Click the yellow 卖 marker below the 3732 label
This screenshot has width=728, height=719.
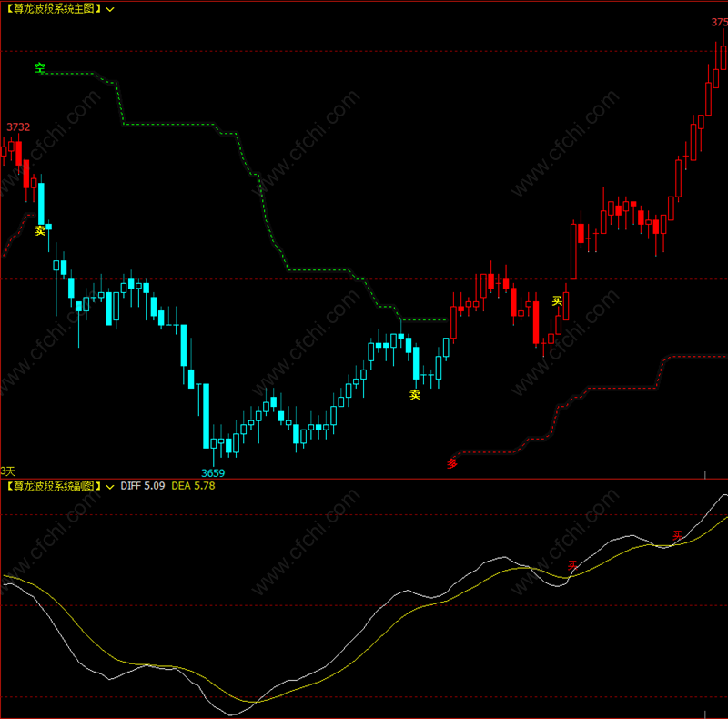coord(40,230)
